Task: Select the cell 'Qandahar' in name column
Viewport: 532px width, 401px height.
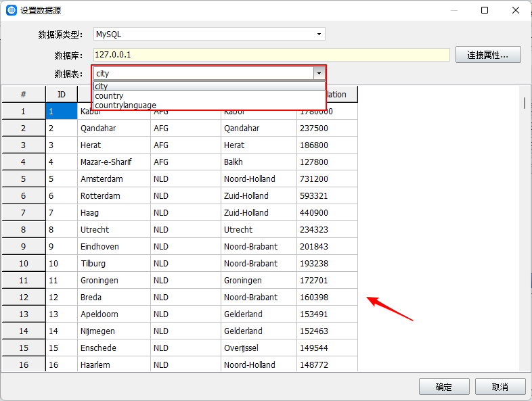Action: tap(114, 128)
